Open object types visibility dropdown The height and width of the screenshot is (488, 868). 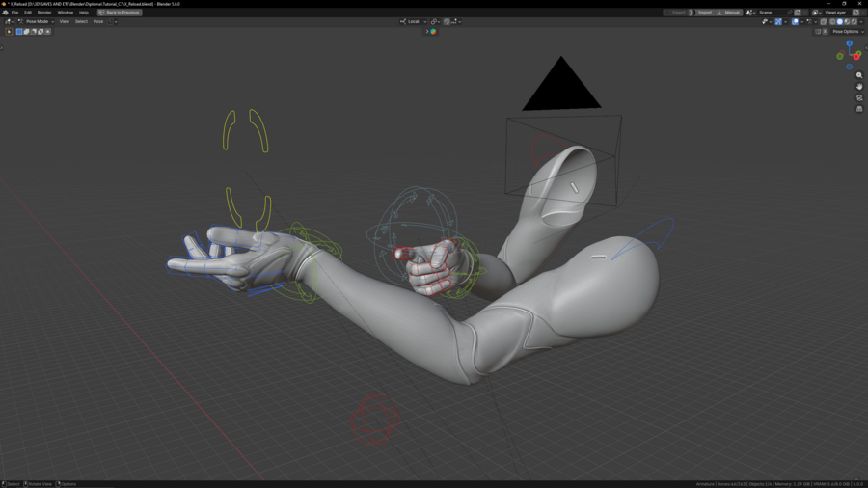point(768,21)
